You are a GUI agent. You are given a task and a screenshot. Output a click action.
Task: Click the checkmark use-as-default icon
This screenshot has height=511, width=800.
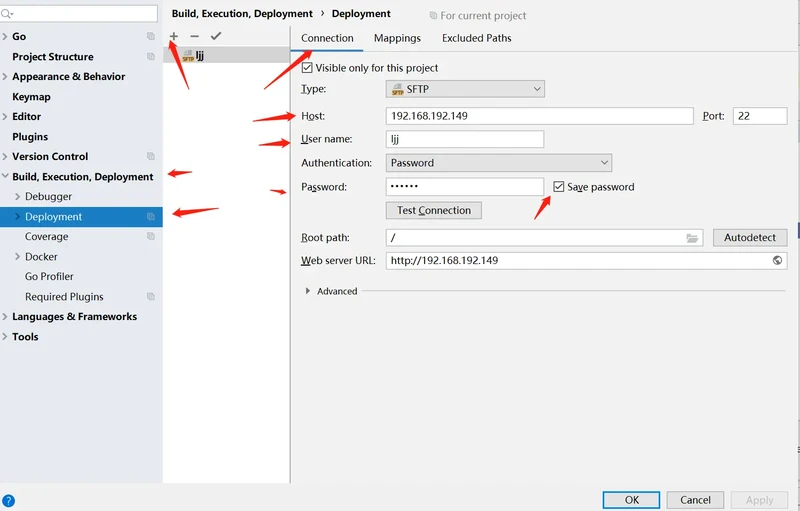pyautogui.click(x=216, y=36)
